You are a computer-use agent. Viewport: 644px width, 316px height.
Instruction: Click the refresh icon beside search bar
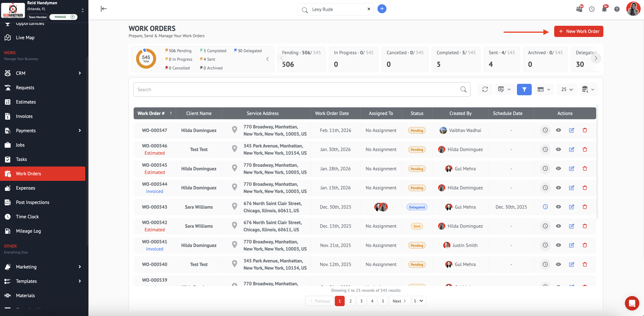pos(485,89)
